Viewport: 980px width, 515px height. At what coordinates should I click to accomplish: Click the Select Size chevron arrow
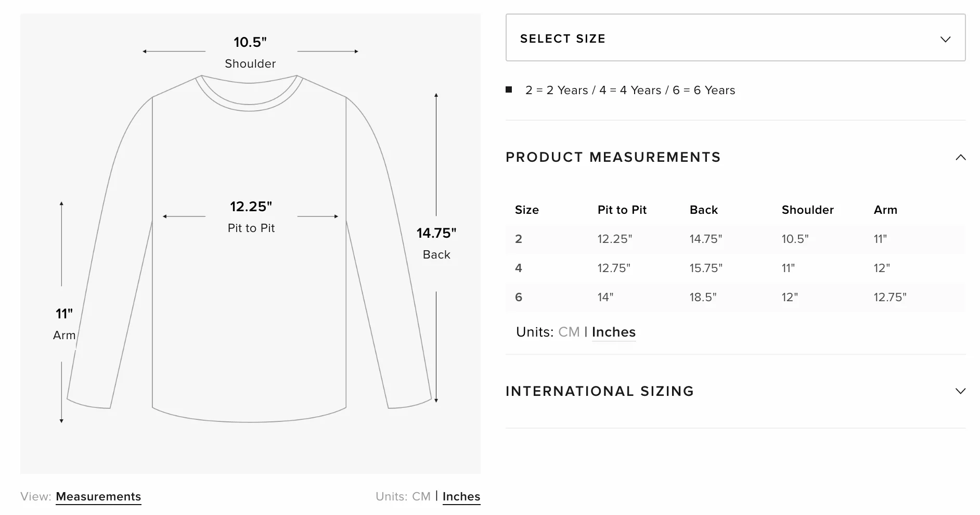coord(946,39)
